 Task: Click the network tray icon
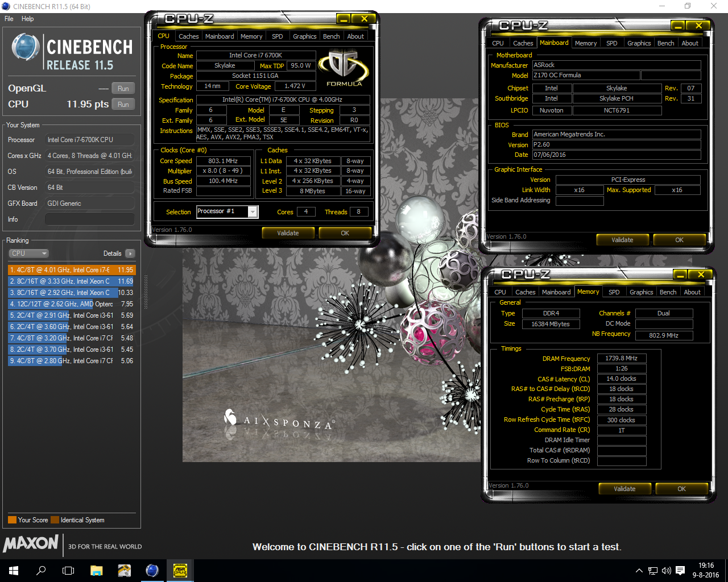653,571
